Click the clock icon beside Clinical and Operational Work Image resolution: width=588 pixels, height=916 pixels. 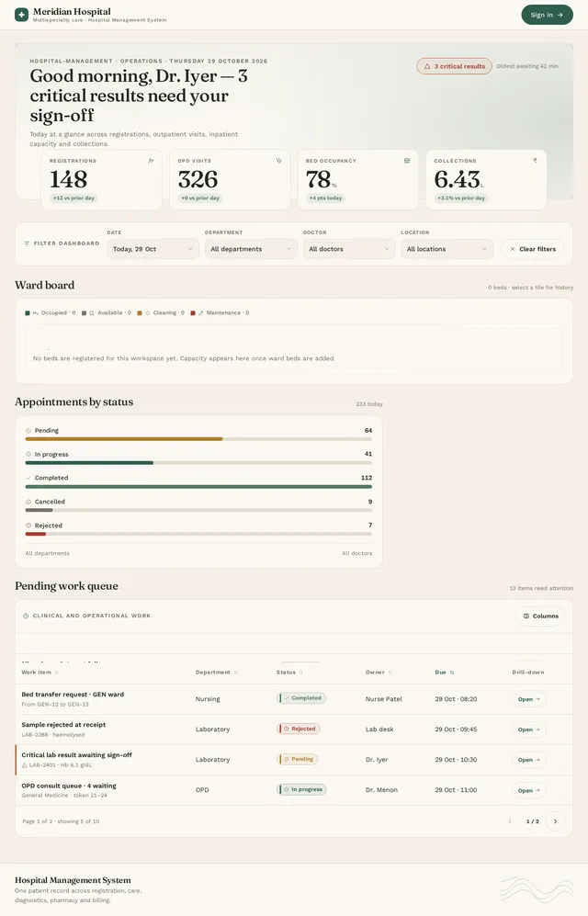pyautogui.click(x=26, y=616)
